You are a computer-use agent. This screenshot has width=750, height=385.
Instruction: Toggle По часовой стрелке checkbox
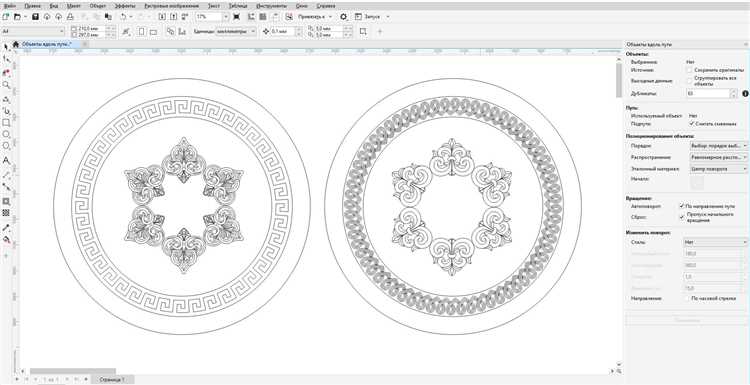pos(688,298)
